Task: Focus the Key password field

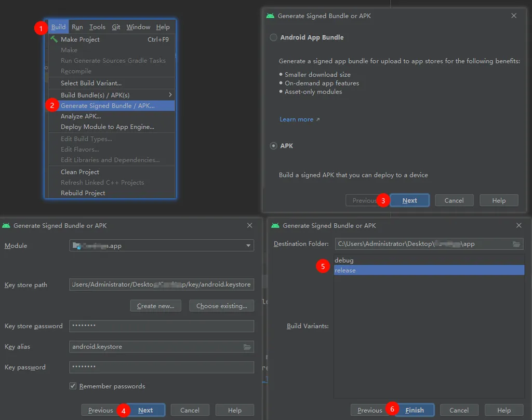Action: 162,367
